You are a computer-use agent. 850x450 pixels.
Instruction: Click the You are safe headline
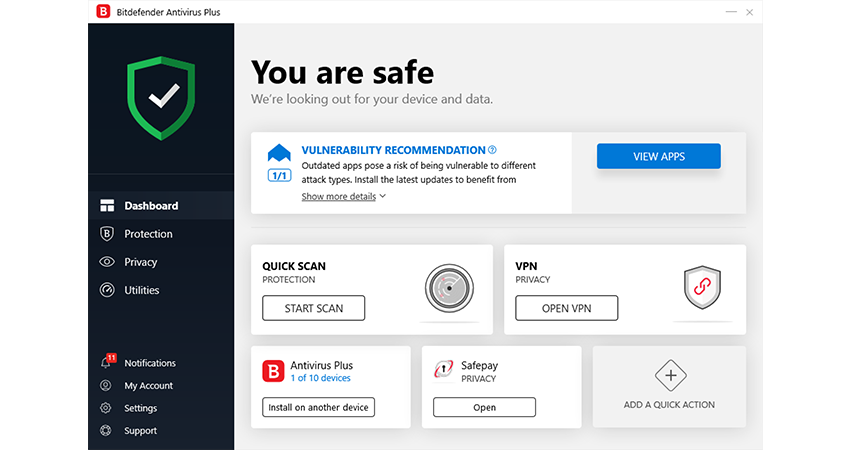pyautogui.click(x=342, y=72)
